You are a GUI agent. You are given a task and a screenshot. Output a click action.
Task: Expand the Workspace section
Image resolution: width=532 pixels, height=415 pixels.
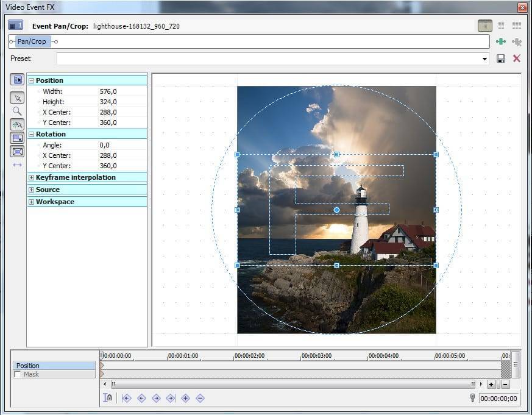point(31,202)
